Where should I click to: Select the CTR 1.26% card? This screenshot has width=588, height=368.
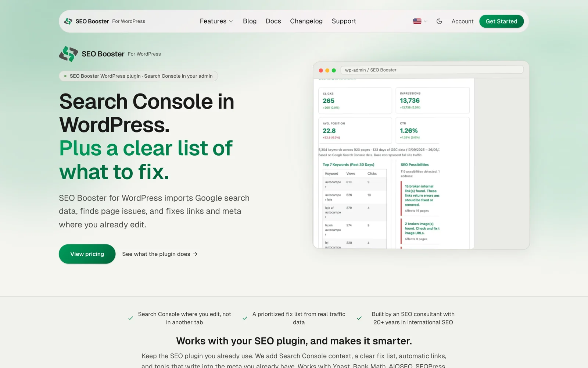(432, 130)
